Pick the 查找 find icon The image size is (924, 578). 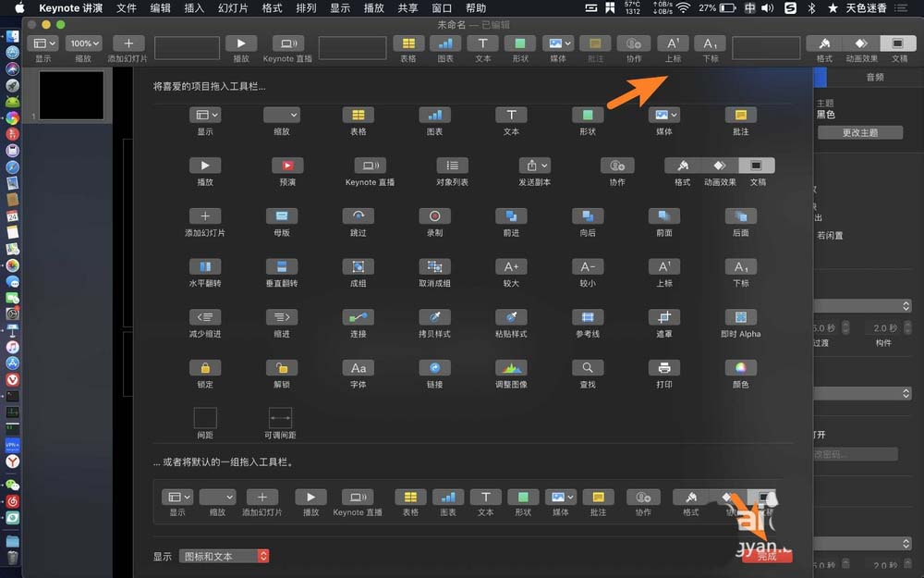click(x=588, y=368)
